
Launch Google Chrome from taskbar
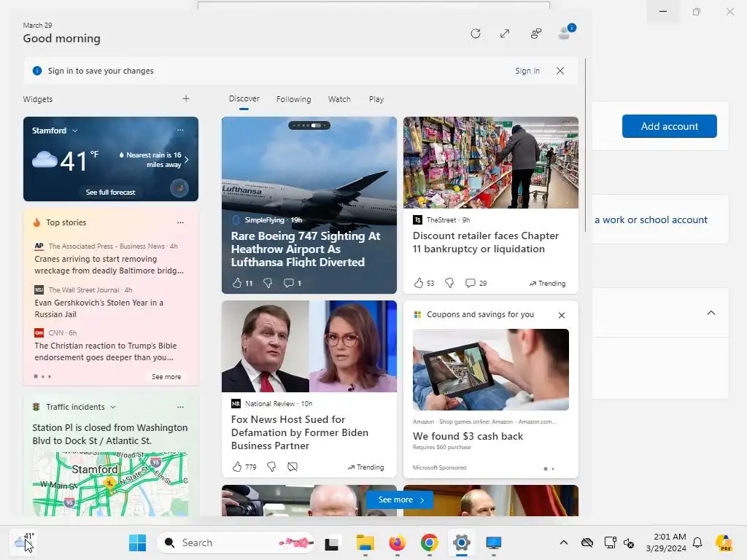(x=429, y=542)
